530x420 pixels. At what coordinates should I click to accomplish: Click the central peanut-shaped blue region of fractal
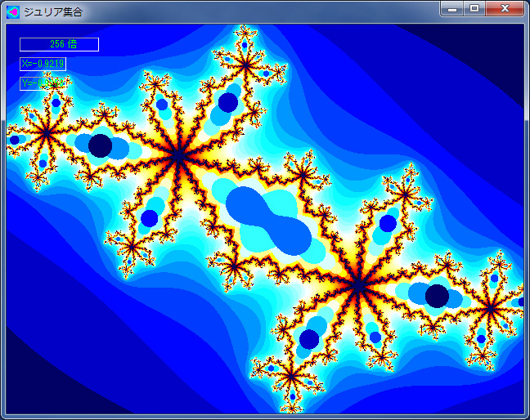pos(269,221)
